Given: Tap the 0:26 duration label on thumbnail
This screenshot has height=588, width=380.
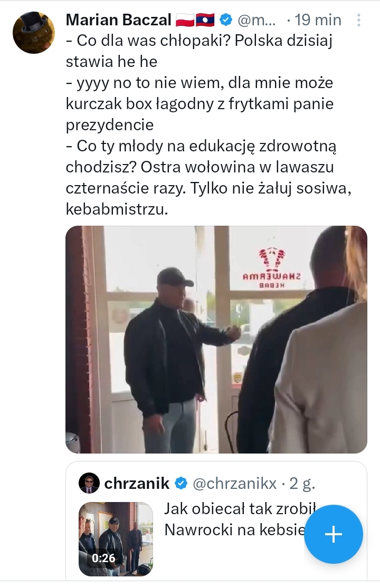Looking at the screenshot, I should 103,557.
